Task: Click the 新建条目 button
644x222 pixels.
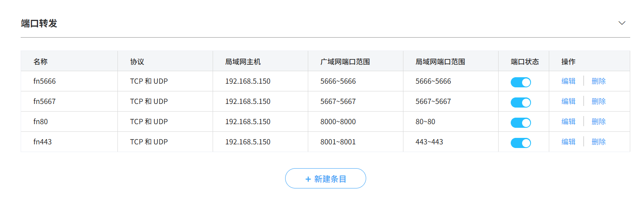Action: (x=325, y=178)
